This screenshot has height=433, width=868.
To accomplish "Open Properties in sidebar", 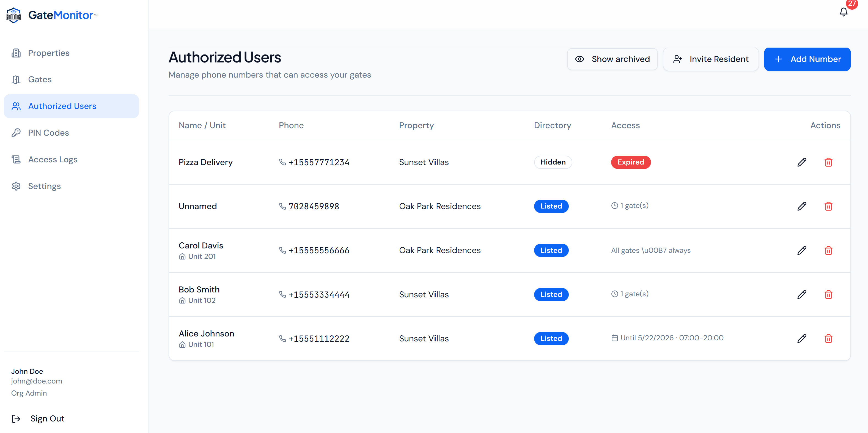I will (x=71, y=53).
